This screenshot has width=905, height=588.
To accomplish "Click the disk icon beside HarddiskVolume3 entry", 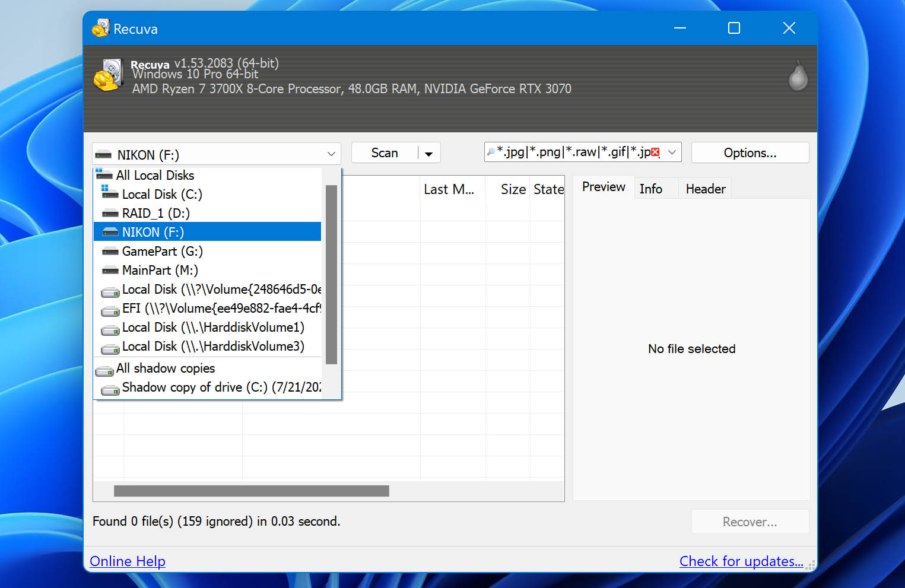I will tap(110, 348).
